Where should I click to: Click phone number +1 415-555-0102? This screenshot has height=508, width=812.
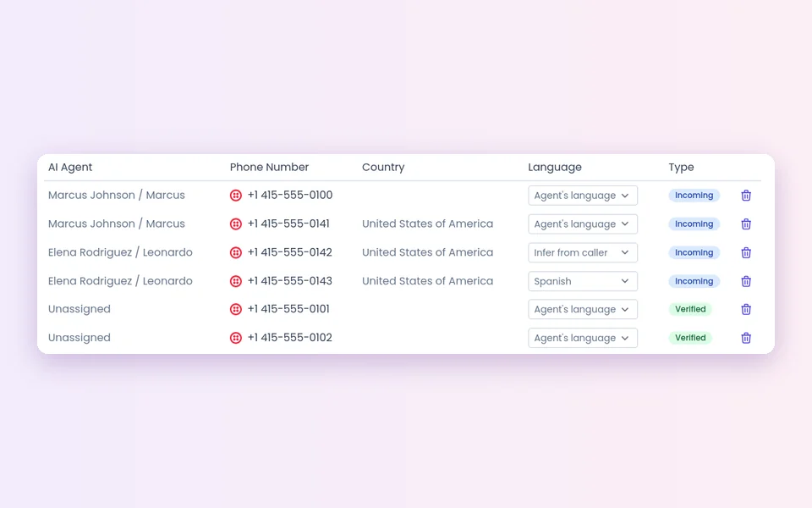point(290,338)
